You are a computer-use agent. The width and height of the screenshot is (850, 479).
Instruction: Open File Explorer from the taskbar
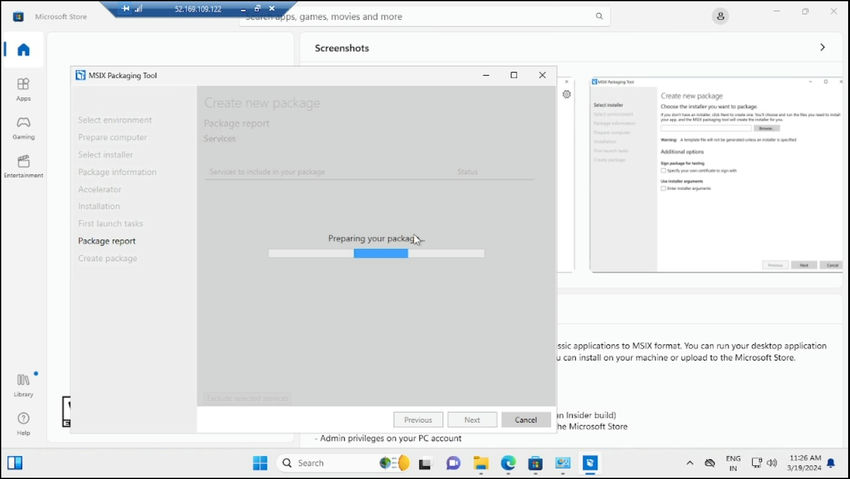coord(481,463)
